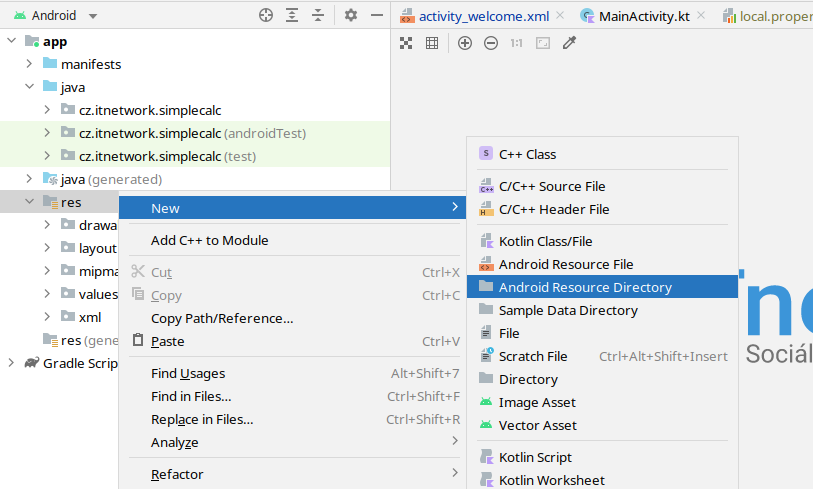The width and height of the screenshot is (813, 489).
Task: Click the Zoom Out minus icon
Action: (491, 43)
